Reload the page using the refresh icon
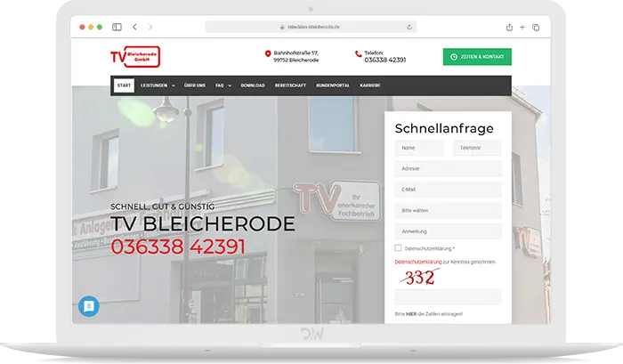The width and height of the screenshot is (623, 364). (409, 27)
